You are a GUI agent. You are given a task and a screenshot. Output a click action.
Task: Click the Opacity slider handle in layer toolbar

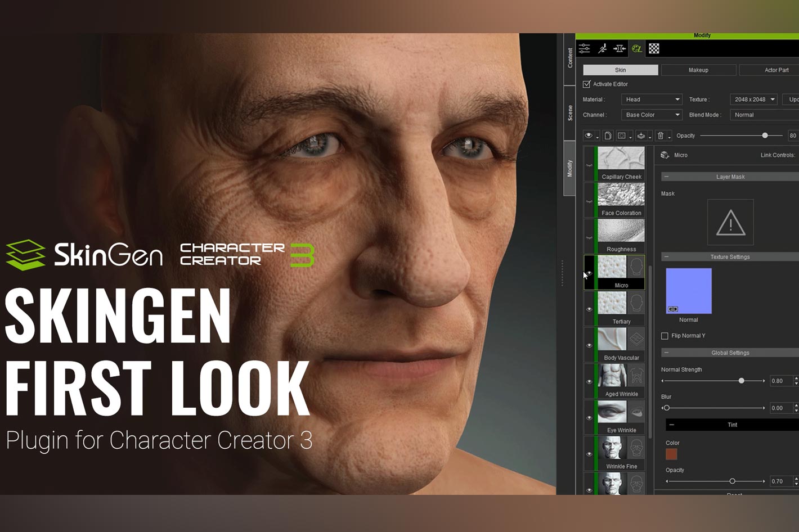(x=765, y=136)
